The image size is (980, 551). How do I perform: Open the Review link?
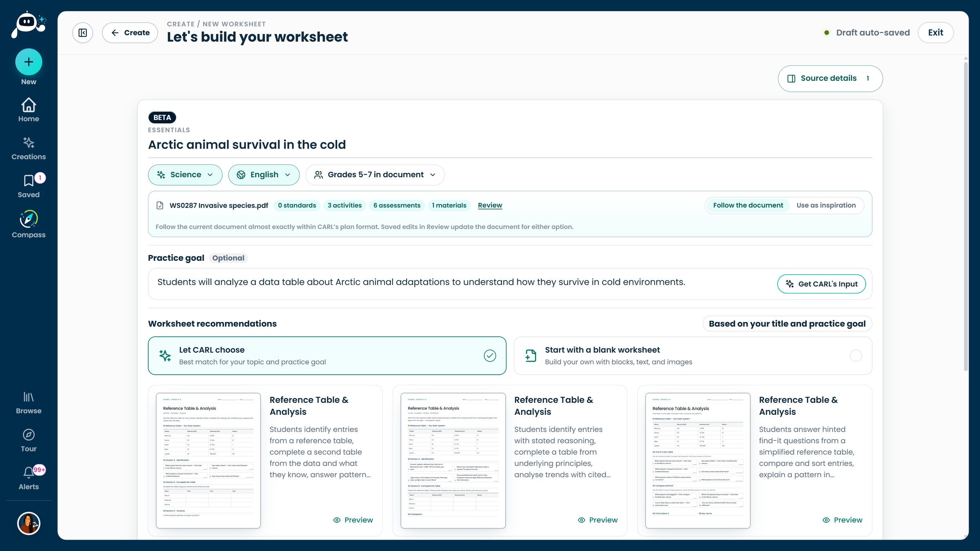click(490, 205)
